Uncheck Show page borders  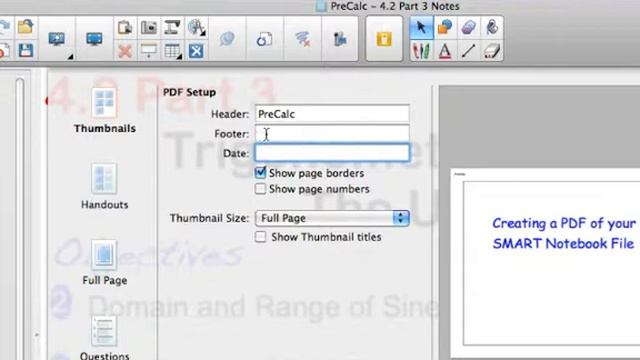260,173
